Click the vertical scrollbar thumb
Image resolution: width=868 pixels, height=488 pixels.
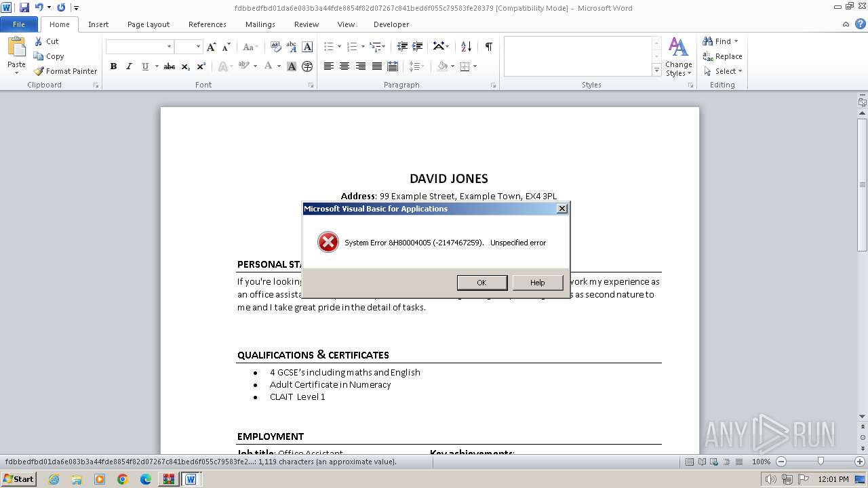[863, 184]
